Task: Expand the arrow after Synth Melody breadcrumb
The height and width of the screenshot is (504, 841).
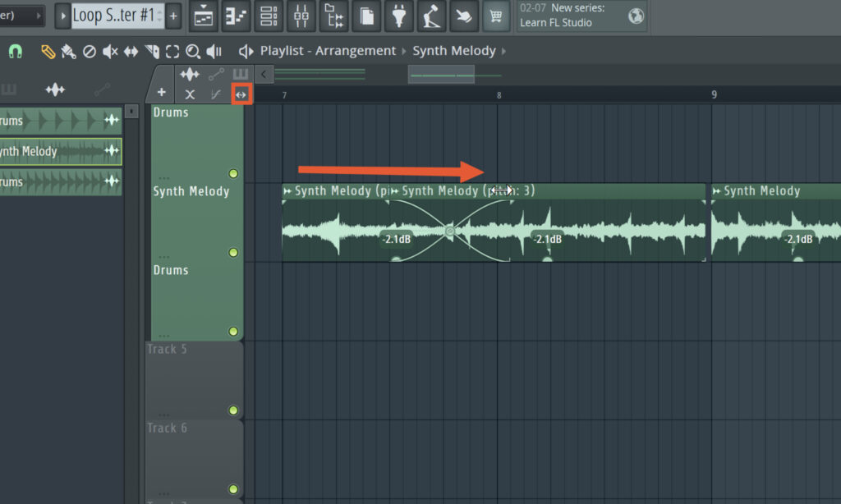Action: pos(503,52)
